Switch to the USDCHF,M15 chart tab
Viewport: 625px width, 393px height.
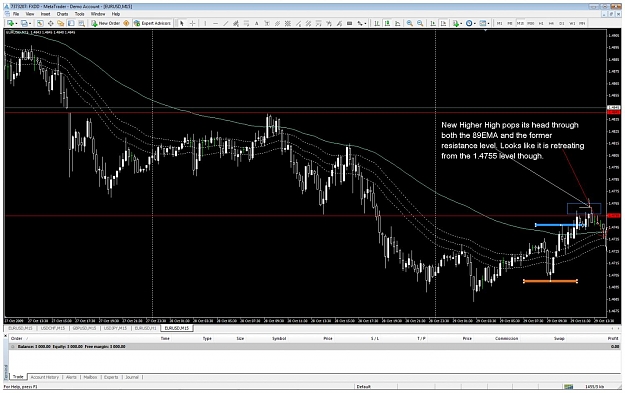click(53, 328)
